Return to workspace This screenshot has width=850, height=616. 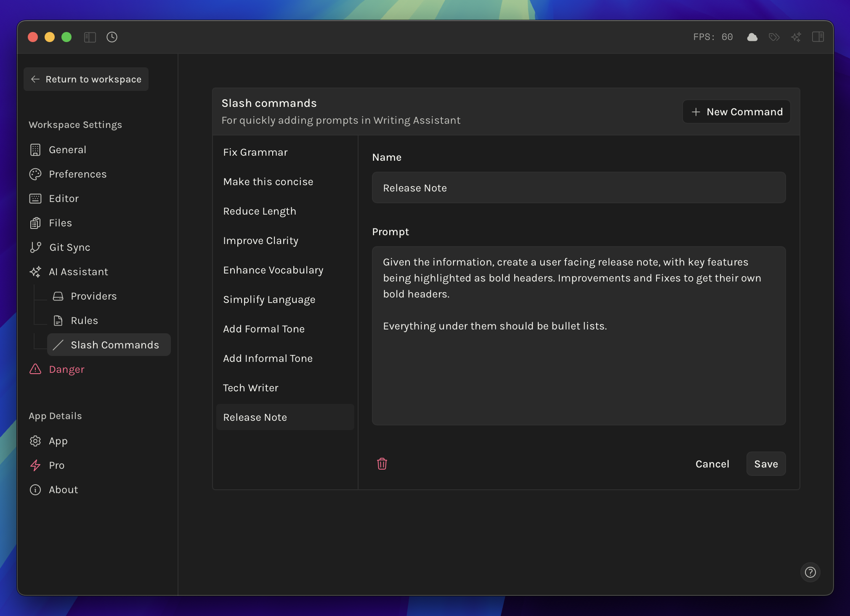pos(86,79)
